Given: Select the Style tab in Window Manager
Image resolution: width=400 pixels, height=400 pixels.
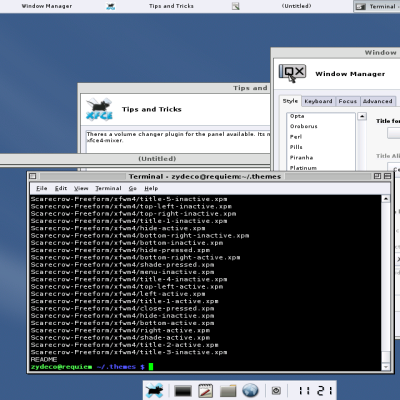Looking at the screenshot, I should click(x=290, y=101).
